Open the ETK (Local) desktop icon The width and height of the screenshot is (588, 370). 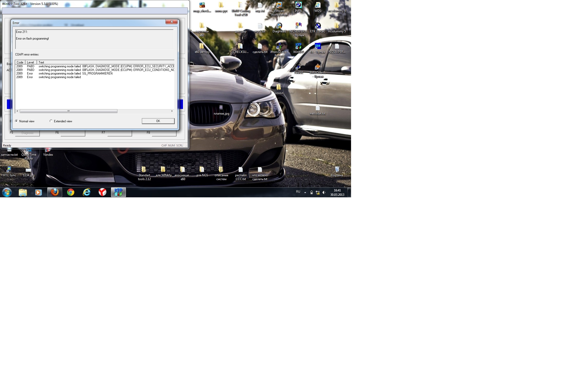318,26
